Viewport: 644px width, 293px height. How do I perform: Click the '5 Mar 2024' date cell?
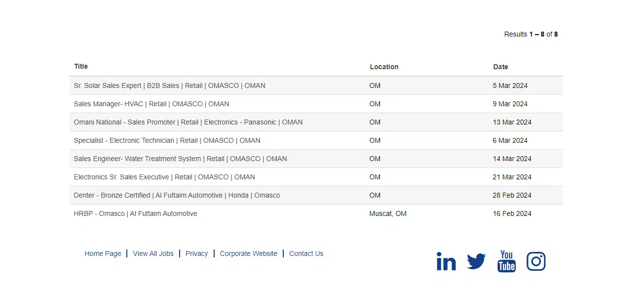510,85
